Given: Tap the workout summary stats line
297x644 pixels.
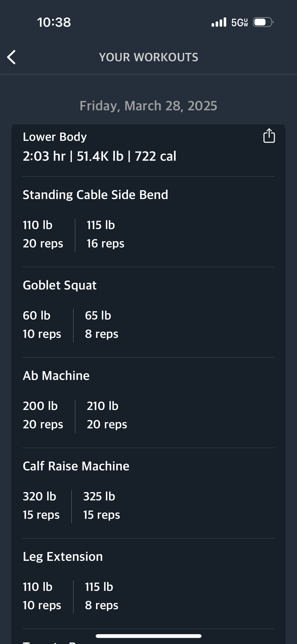Looking at the screenshot, I should (x=100, y=156).
